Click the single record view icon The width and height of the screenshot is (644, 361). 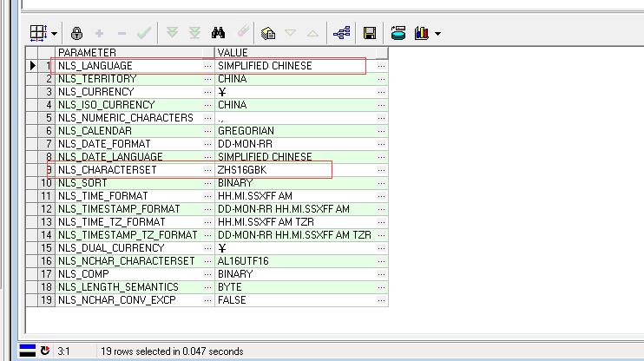(398, 33)
